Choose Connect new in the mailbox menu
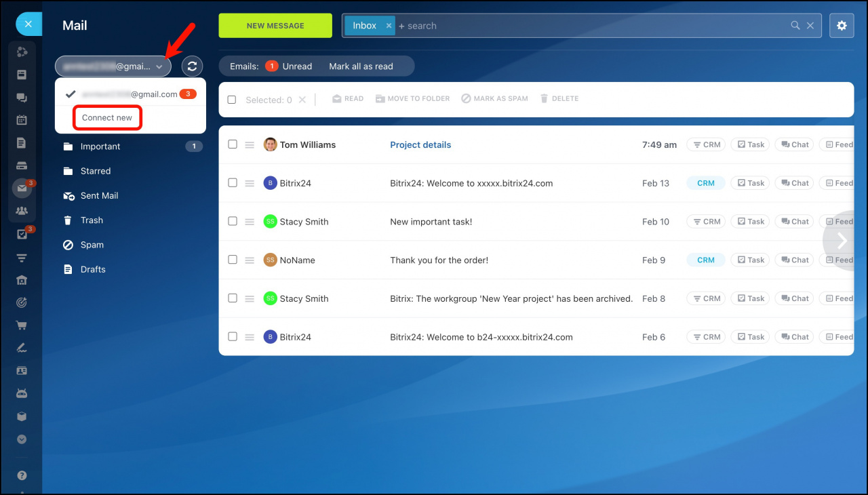This screenshot has height=495, width=868. coord(107,118)
